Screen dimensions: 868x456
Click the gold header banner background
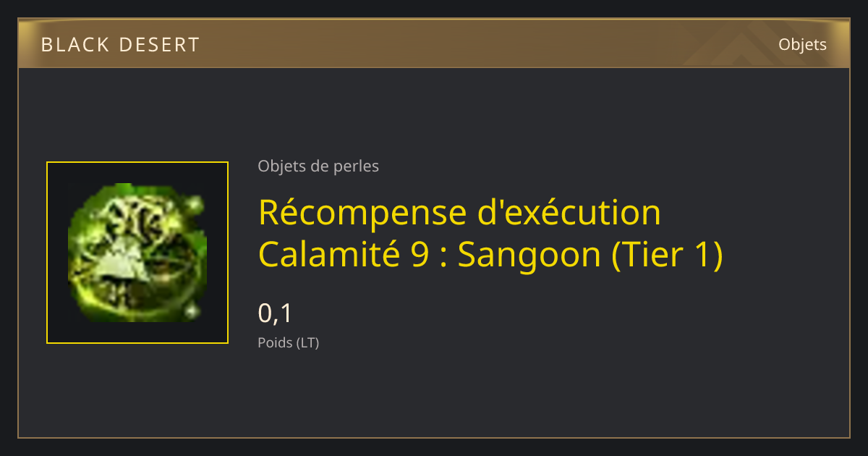click(434, 44)
